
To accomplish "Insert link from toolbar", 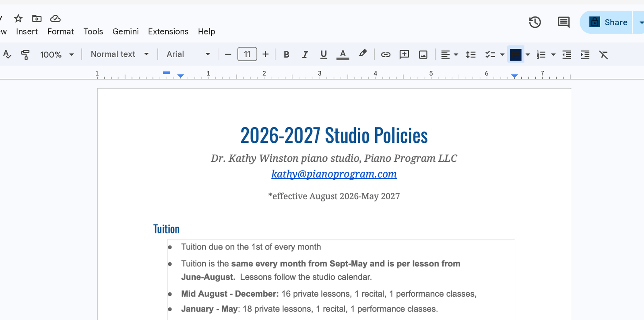I will [x=386, y=54].
